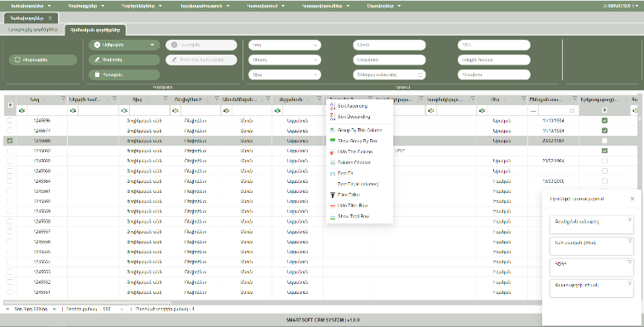The height and width of the screenshot is (327, 644).
Task: Click the funnel icon in the ID number column header
Action: 63,99
